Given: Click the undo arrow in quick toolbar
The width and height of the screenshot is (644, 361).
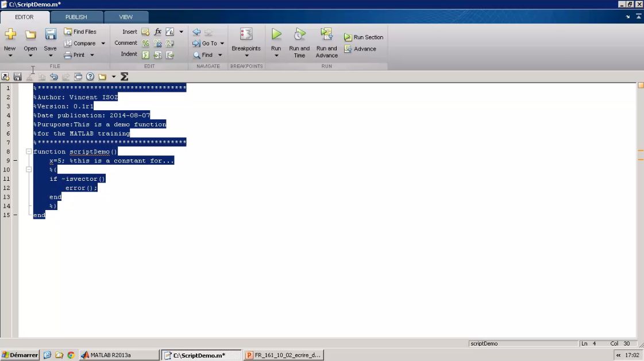Looking at the screenshot, I should pyautogui.click(x=54, y=77).
